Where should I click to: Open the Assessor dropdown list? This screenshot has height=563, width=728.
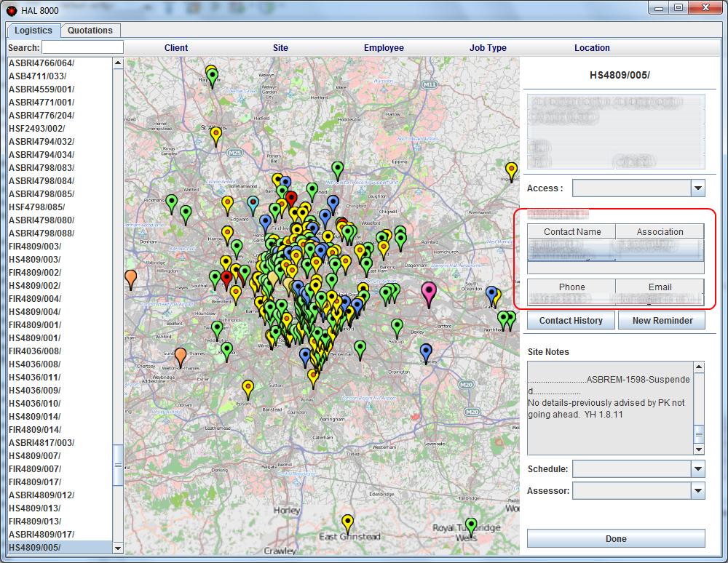697,491
